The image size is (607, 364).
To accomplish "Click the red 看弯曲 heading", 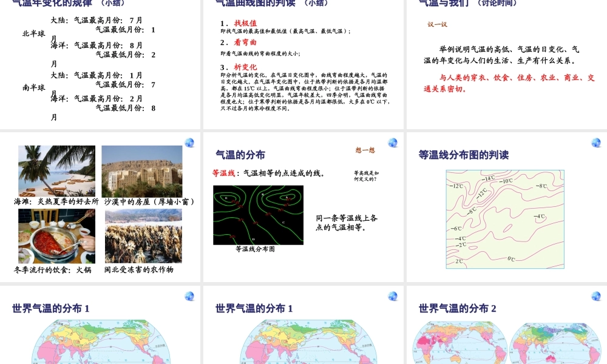I will (x=245, y=42).
